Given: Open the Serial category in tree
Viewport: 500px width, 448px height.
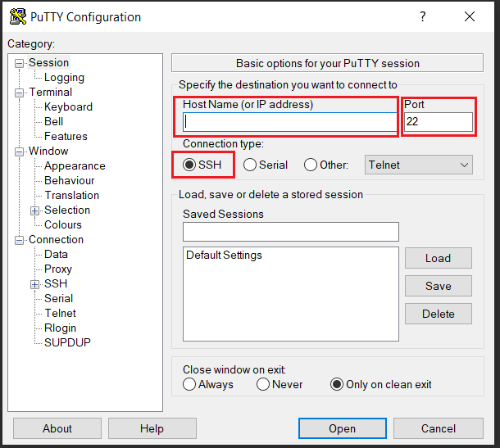Looking at the screenshot, I should [59, 298].
